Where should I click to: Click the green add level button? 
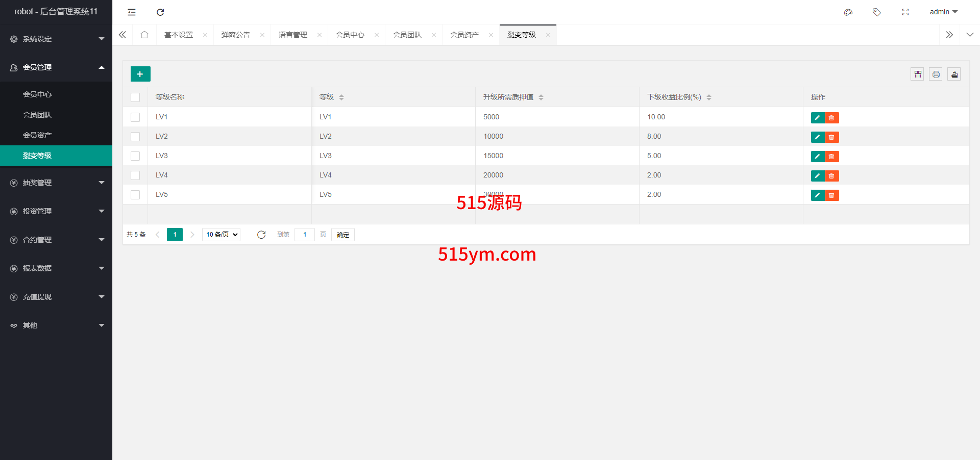140,74
